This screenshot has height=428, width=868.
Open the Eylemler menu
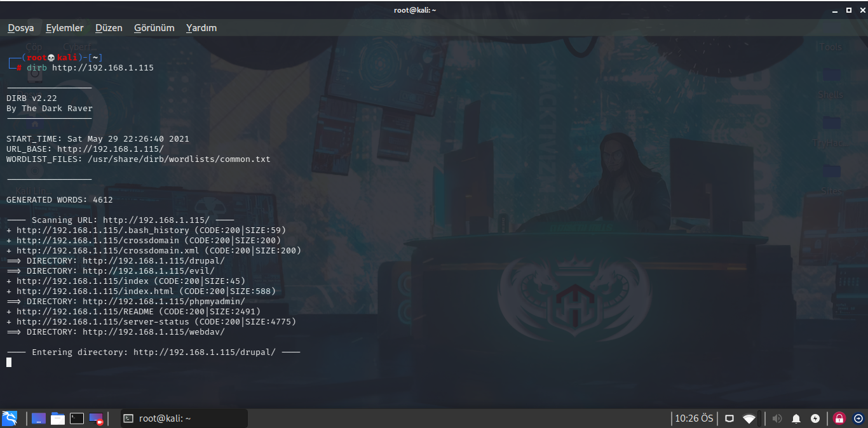[65, 28]
